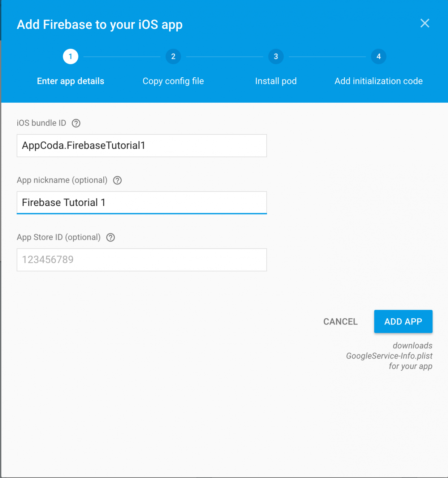448x478 pixels.
Task: Click into the App nickname text field
Action: (x=142, y=203)
